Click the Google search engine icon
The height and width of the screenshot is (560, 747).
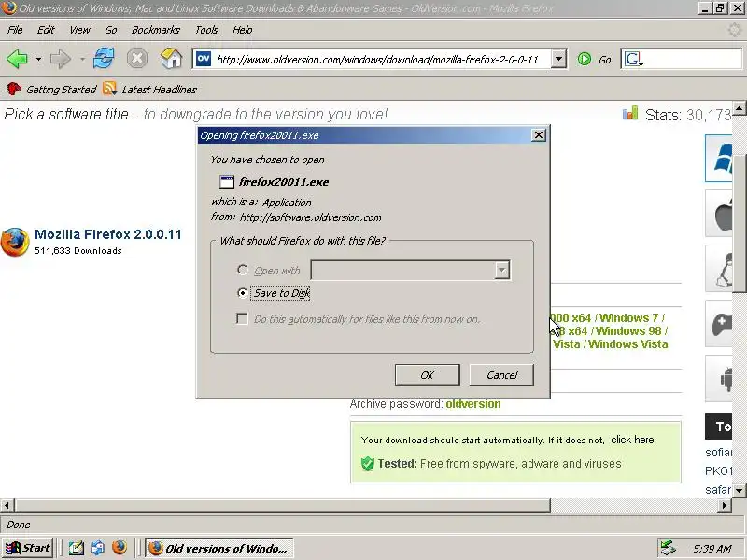click(x=633, y=59)
